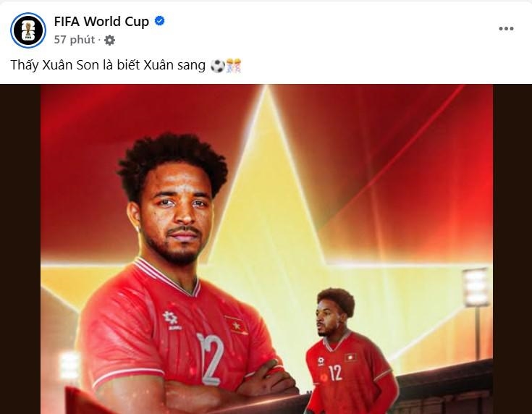Open the post's three-dot options menu
Screen dimensions: 532x414
(x=506, y=28)
